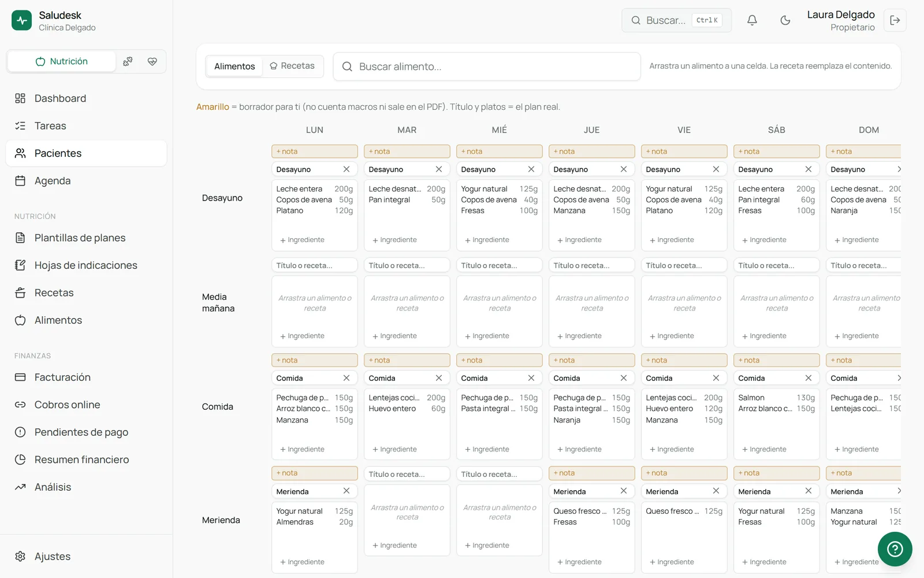
Task: Toggle dark mode moon icon
Action: [785, 20]
